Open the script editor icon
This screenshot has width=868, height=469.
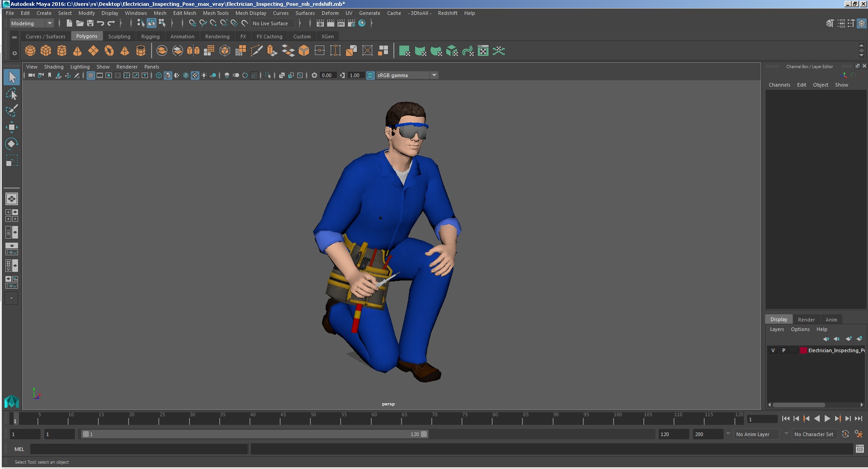click(x=859, y=449)
